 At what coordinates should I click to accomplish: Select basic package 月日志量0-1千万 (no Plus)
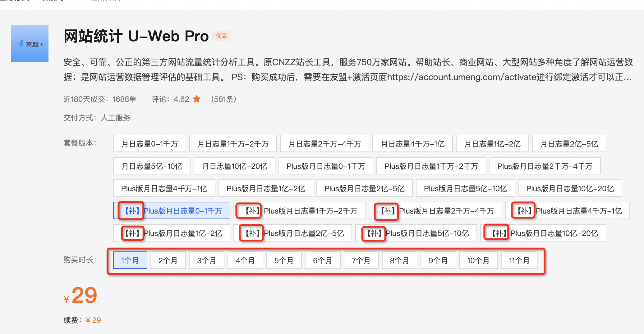[x=149, y=143]
